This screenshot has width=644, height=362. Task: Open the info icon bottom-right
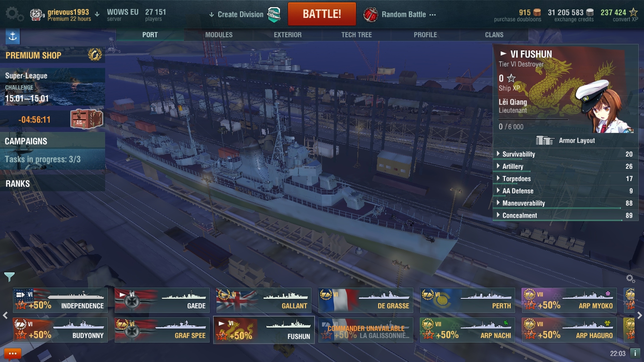click(x=635, y=354)
